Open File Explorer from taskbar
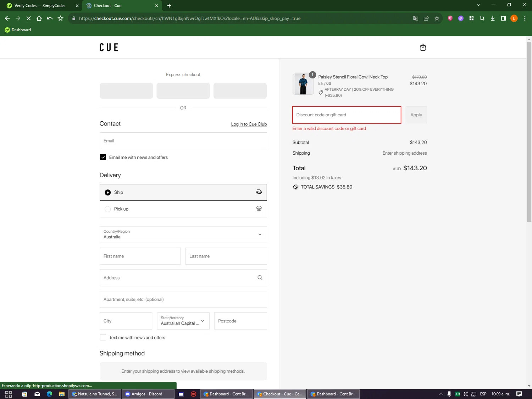 click(x=62, y=394)
